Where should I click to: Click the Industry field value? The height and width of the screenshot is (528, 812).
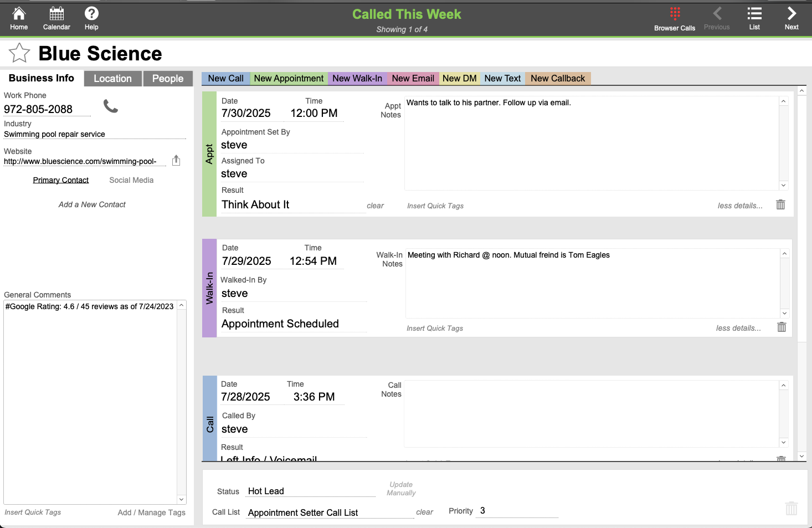[x=95, y=134]
